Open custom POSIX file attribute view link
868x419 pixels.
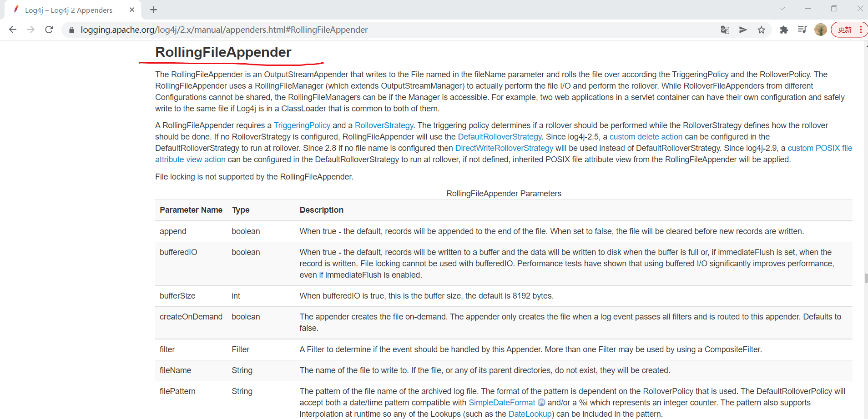[820, 148]
